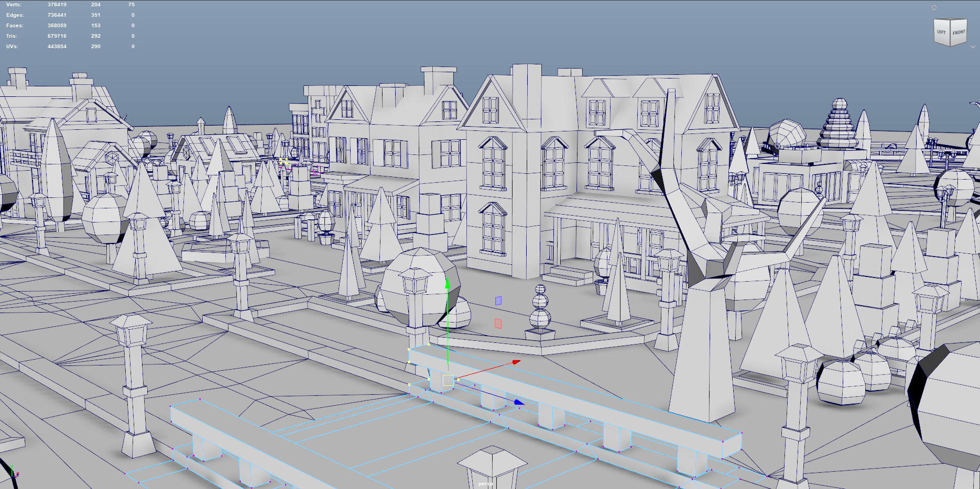Click the persp camera label at viewport bottom
Viewport: 980px width, 489px height.
click(485, 484)
